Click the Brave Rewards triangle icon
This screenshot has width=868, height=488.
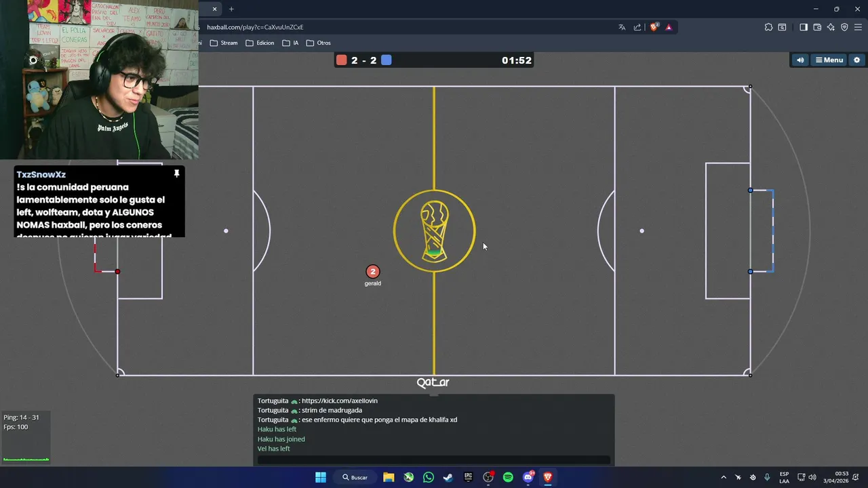coord(669,27)
